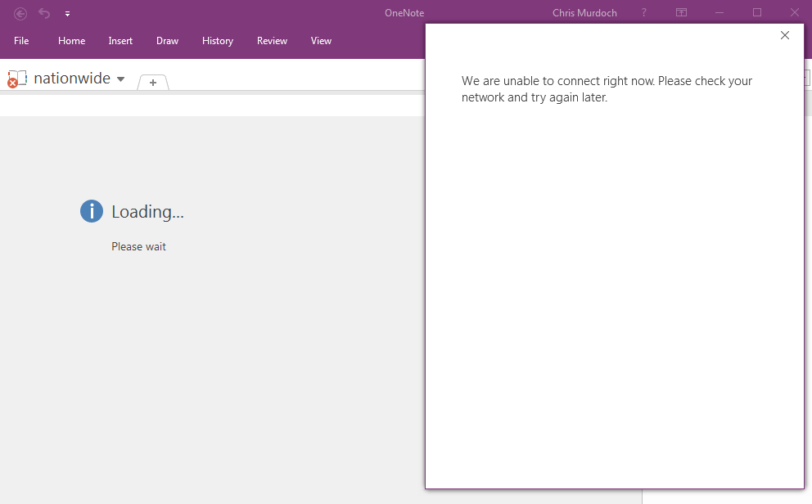Switch to the Home ribbon tab
Screen dimensions: 812x504
[71, 41]
